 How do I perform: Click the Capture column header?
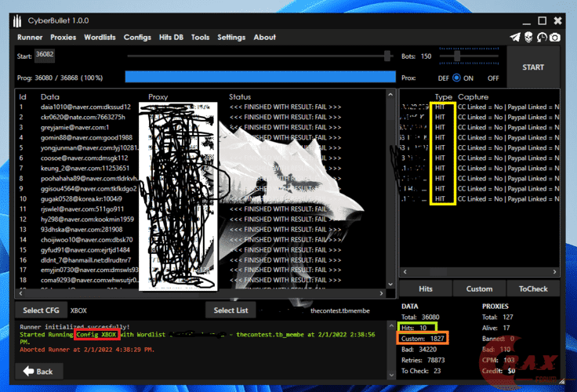click(x=473, y=97)
